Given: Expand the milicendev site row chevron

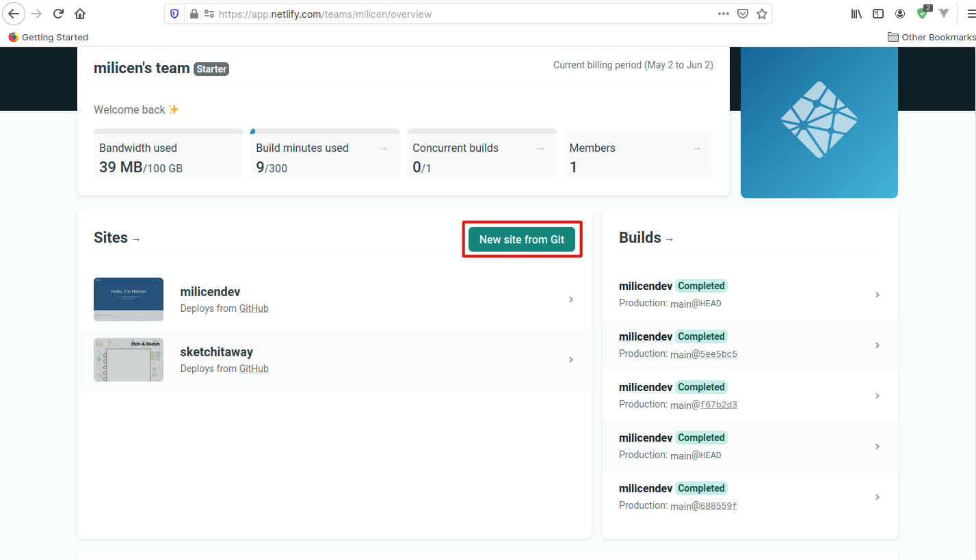Looking at the screenshot, I should (571, 299).
